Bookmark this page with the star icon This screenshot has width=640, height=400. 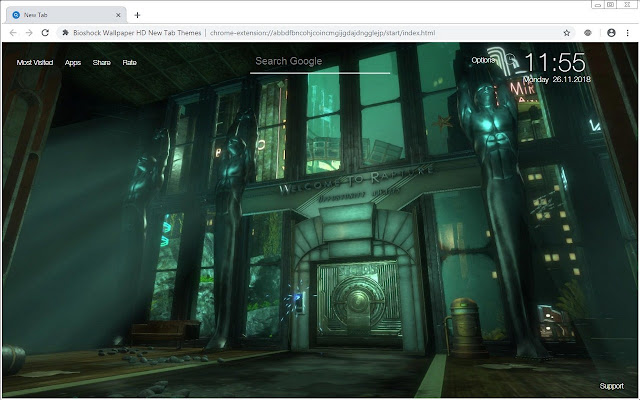tap(567, 33)
